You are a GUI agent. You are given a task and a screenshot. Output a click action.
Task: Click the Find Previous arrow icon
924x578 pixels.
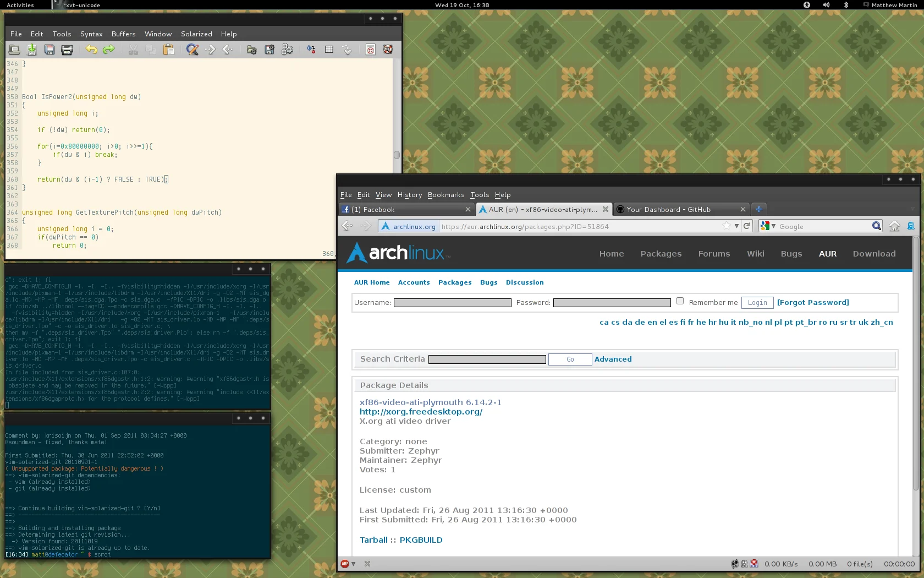[x=228, y=50]
